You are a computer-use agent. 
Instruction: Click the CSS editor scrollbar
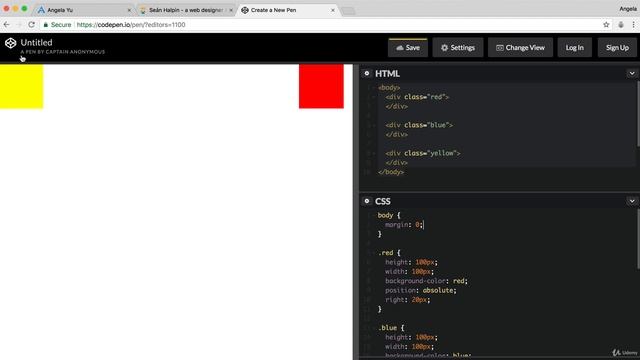(x=638, y=239)
